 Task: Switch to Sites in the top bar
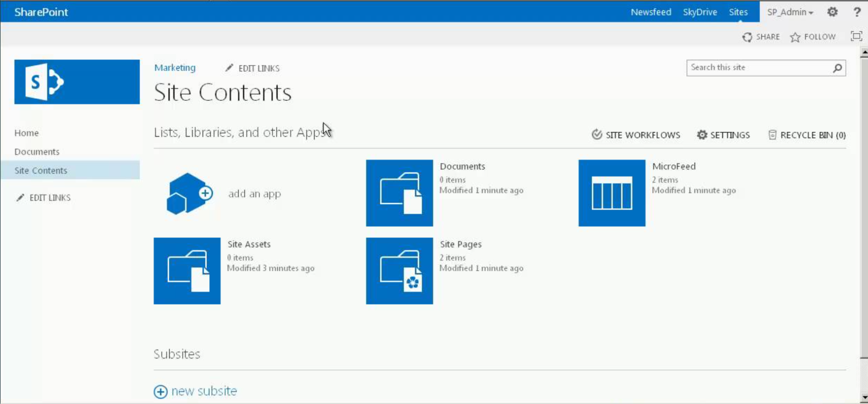click(x=739, y=12)
